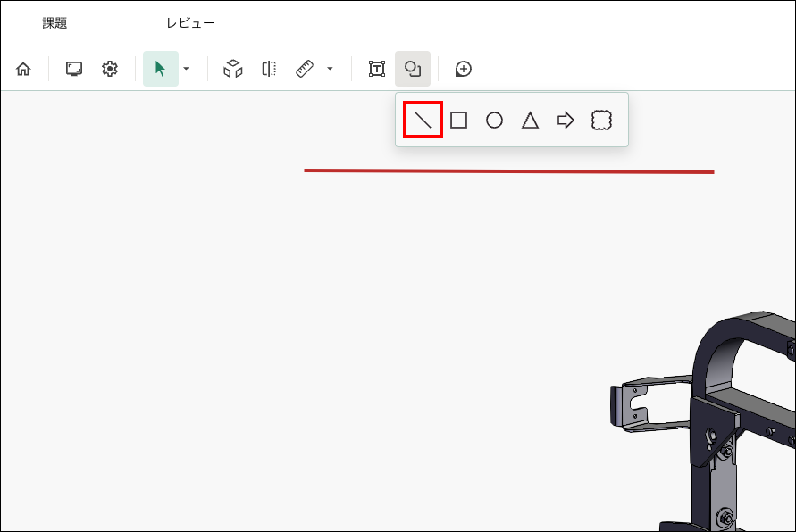Expand the dropdown beside the ruler tool
Viewport: 796px width, 532px height.
point(330,69)
